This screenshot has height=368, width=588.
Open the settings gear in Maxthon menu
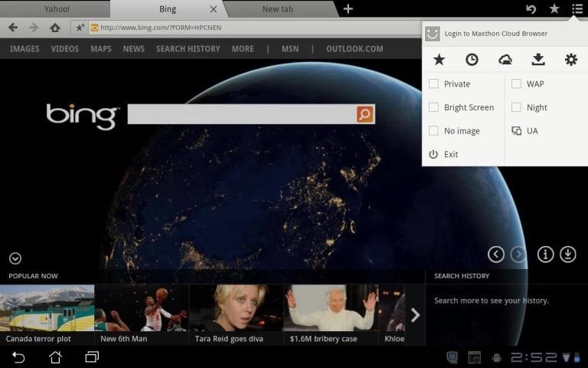click(x=570, y=60)
